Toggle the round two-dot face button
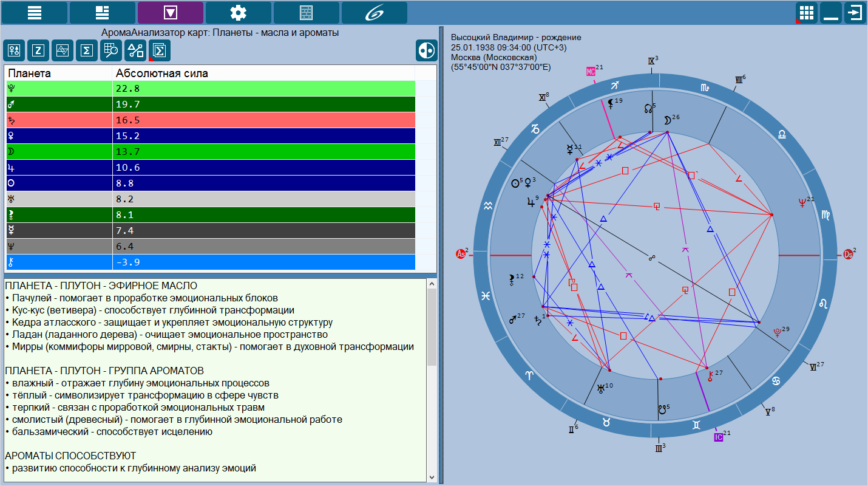The image size is (868, 486). coord(426,50)
